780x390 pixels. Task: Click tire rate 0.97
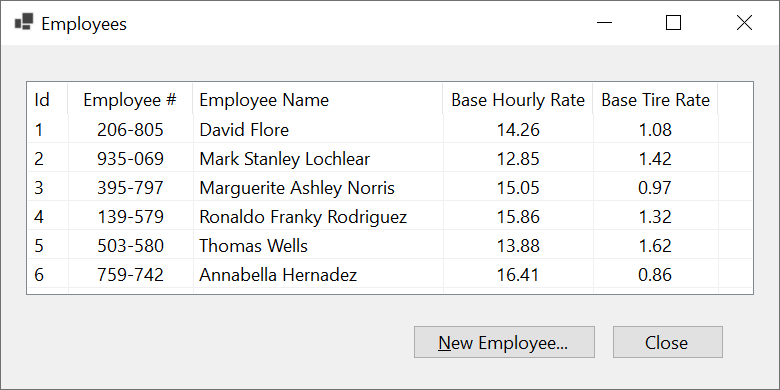655,188
